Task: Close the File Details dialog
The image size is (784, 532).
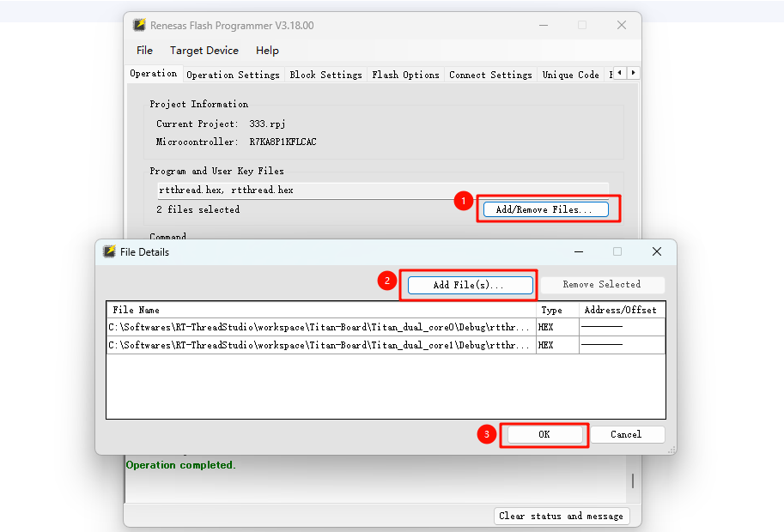Action: tap(656, 252)
